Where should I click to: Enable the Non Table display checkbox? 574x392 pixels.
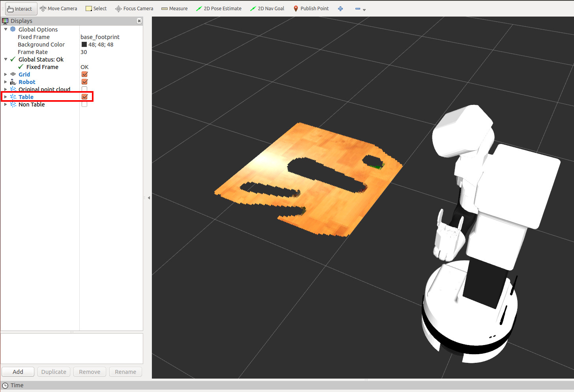tap(84, 105)
